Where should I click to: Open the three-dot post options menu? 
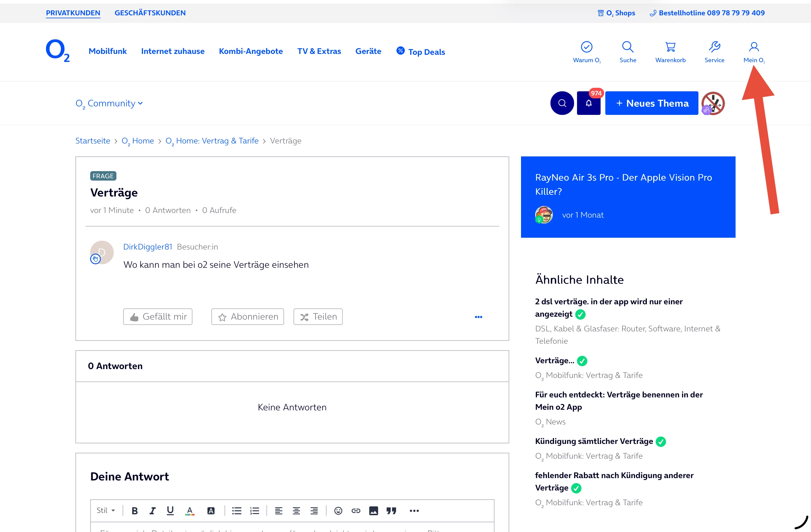[478, 317]
